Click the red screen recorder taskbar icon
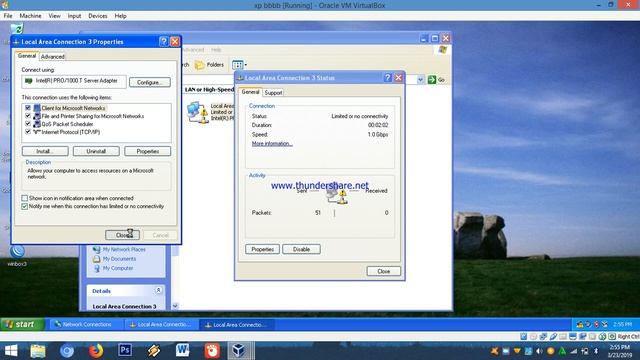 pyautogui.click(x=212, y=351)
